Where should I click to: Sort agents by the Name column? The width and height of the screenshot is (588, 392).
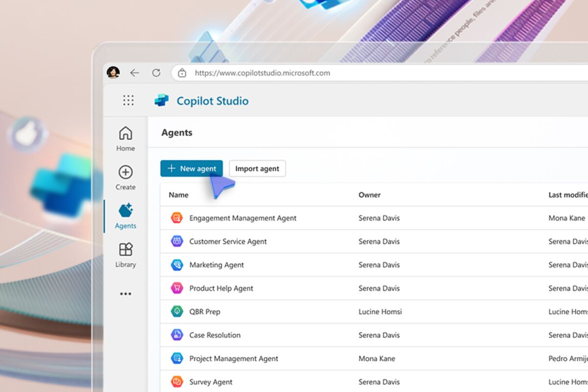(x=178, y=195)
